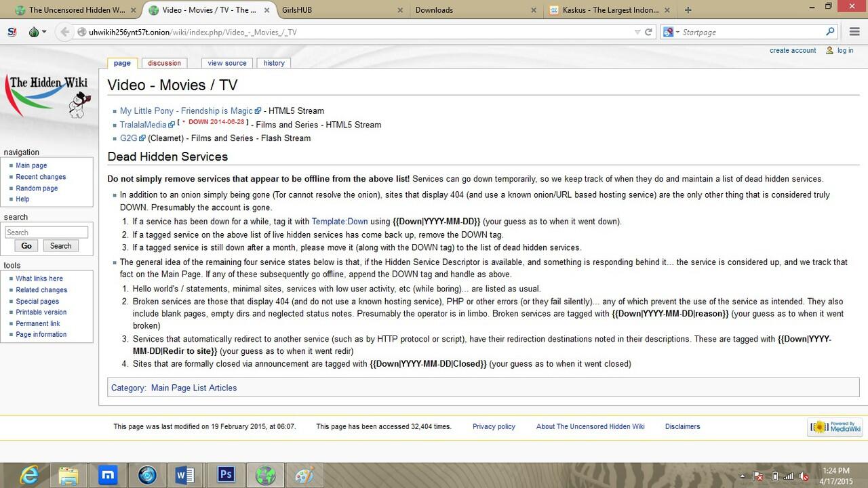Click the wiki sidebar Search button

tap(60, 246)
